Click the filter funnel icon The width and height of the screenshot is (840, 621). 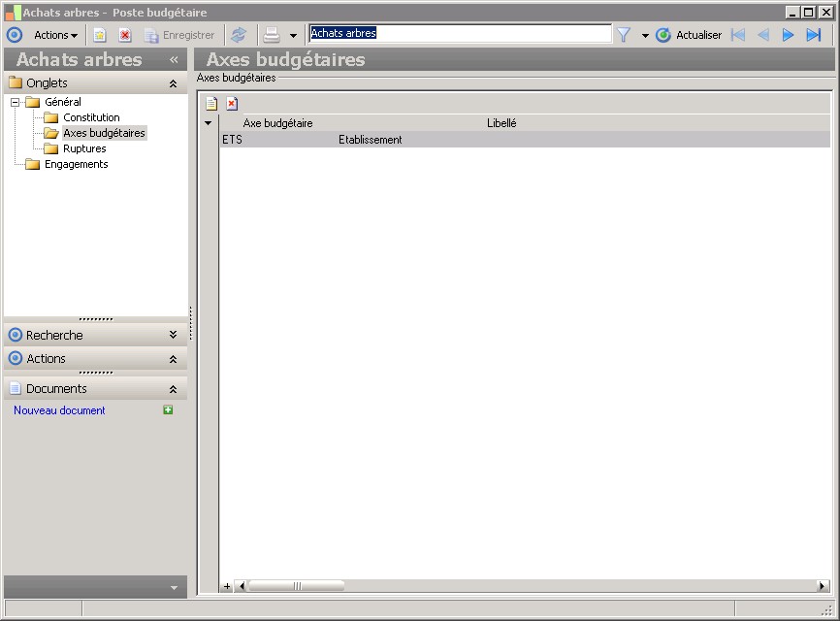[x=623, y=35]
